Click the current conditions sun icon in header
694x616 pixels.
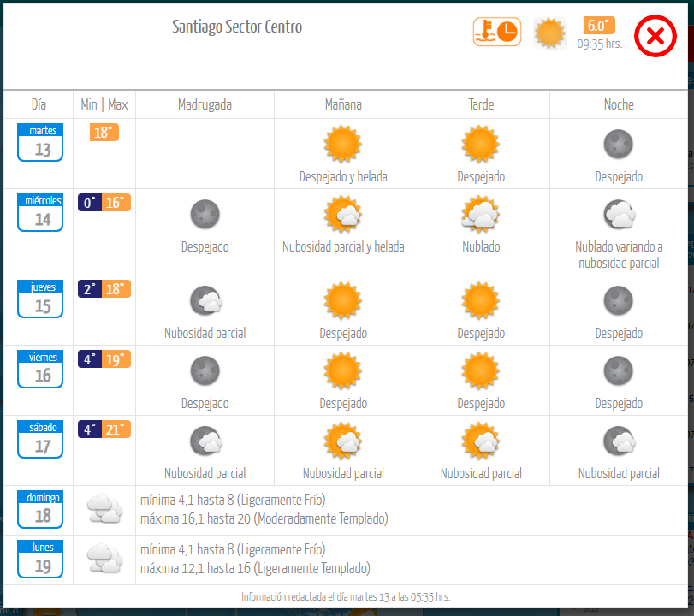coord(549,33)
